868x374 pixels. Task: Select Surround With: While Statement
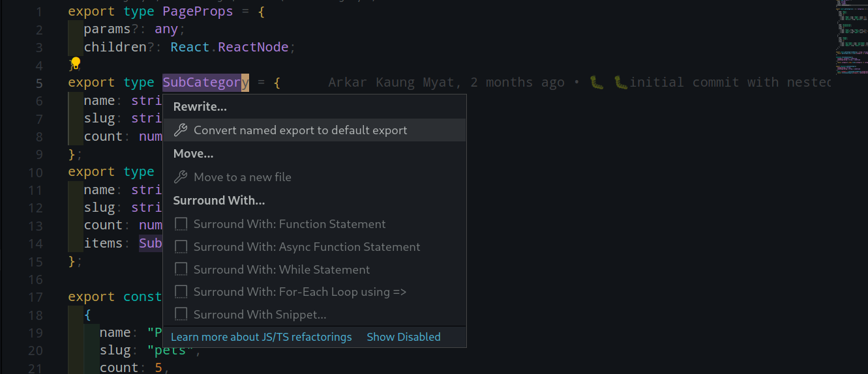(314, 270)
